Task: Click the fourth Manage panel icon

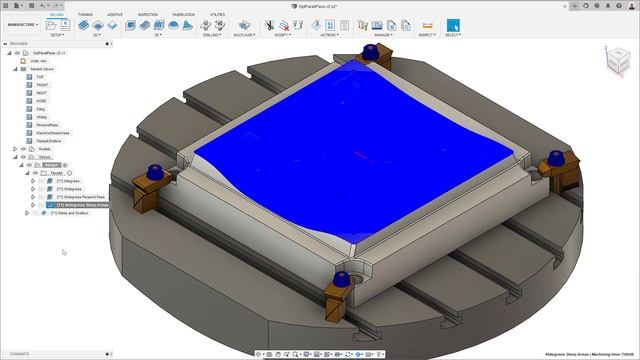Action: pyautogui.click(x=406, y=25)
